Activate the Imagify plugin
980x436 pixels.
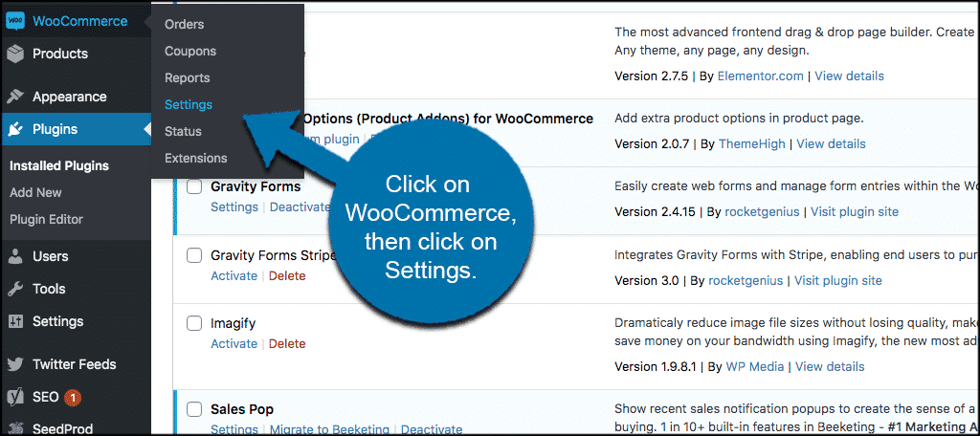[234, 343]
